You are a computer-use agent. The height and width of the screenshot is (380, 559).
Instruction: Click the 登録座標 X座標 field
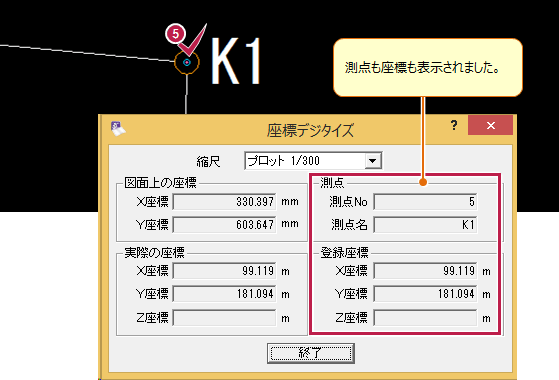425,271
